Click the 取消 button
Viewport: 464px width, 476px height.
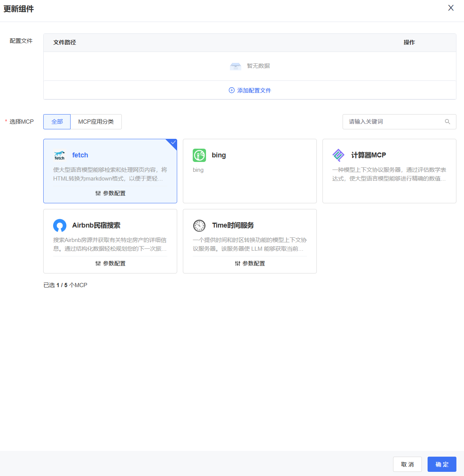407,464
